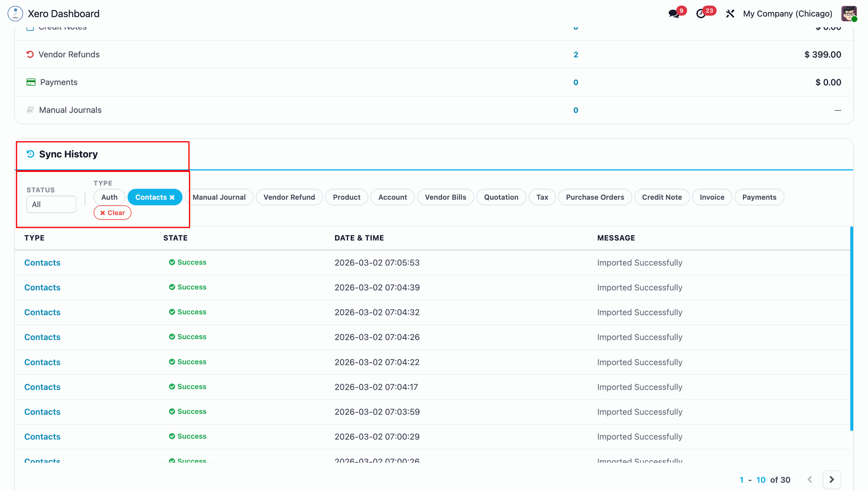This screenshot has height=491, width=868.
Task: Click the Clear filters button
Action: point(112,213)
